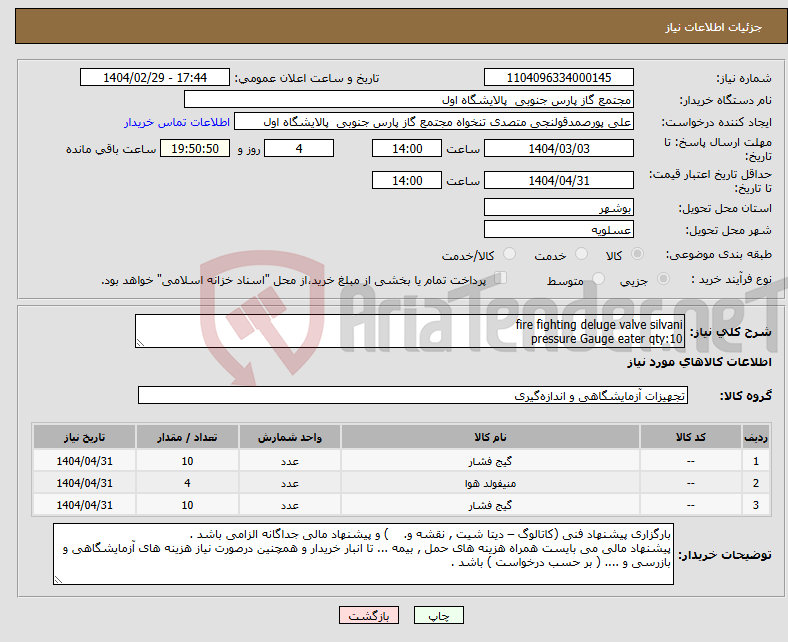Screen dimensions: 788x642
Task: Click the need date in row 3
Action: click(x=84, y=505)
